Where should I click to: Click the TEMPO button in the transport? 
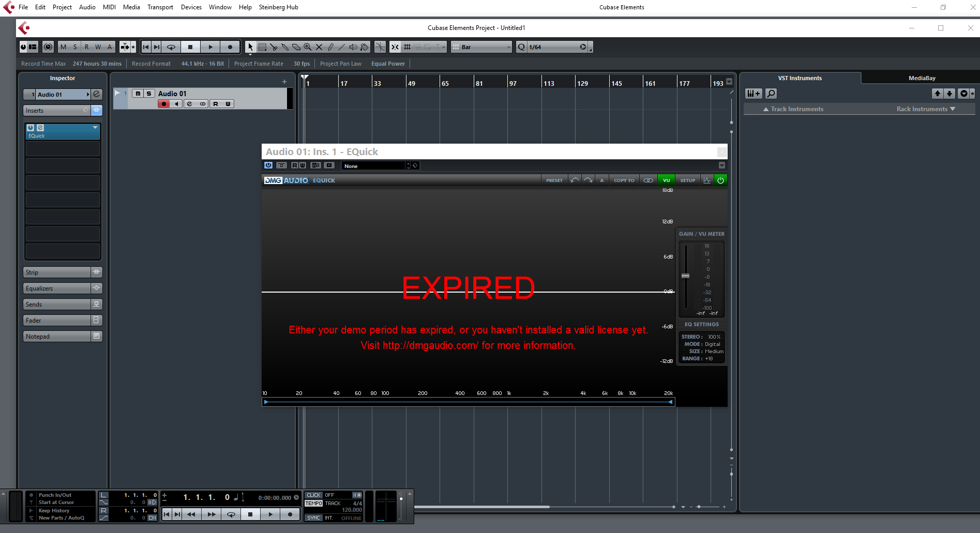(313, 503)
